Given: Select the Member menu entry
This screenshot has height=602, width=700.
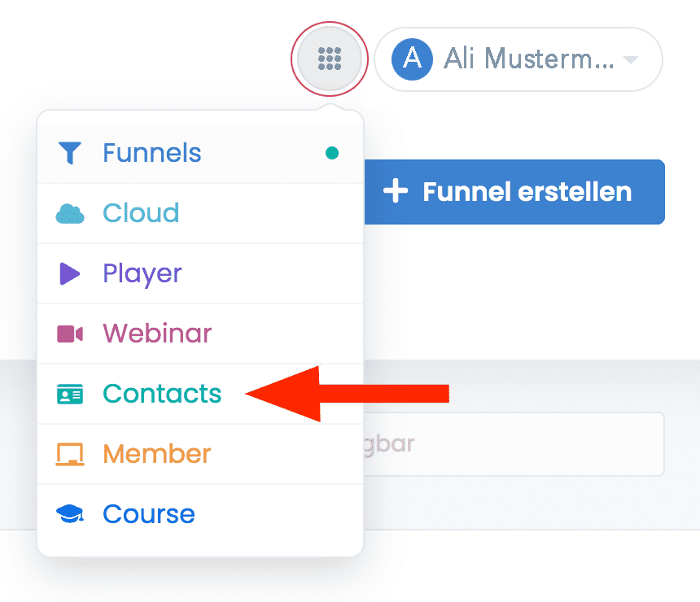Looking at the screenshot, I should pos(157,454).
